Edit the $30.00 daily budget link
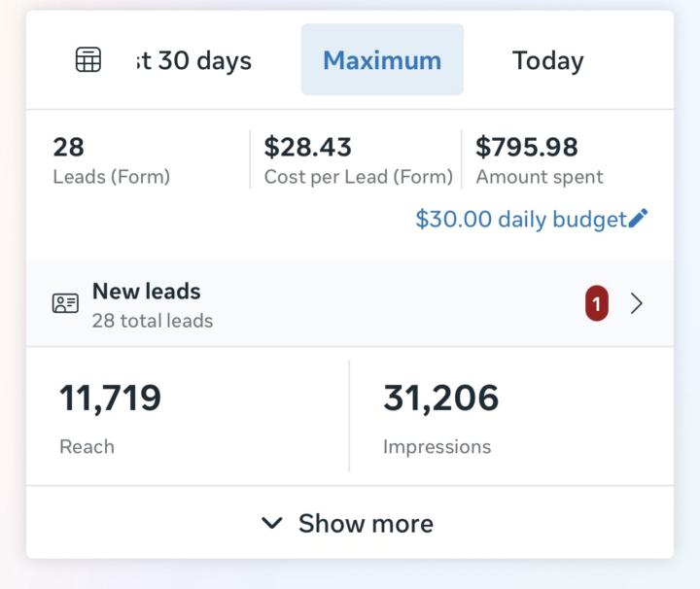Image resolution: width=700 pixels, height=589 pixels. point(521,219)
